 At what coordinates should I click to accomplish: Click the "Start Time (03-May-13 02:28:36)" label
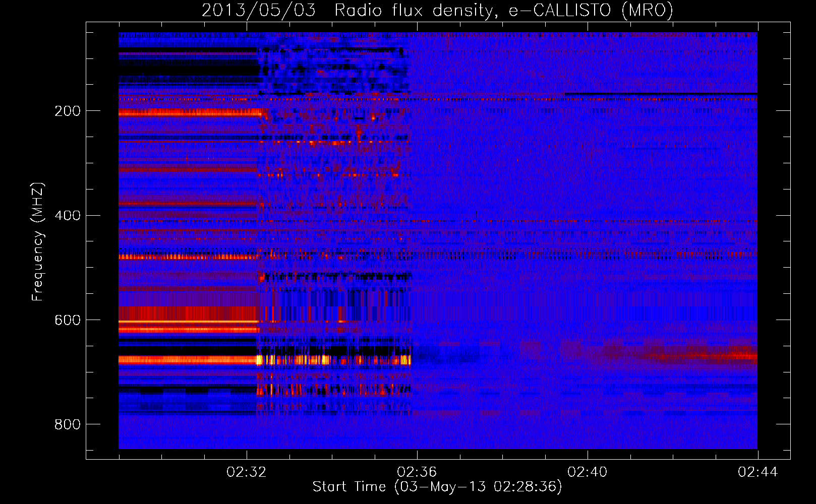(x=437, y=487)
